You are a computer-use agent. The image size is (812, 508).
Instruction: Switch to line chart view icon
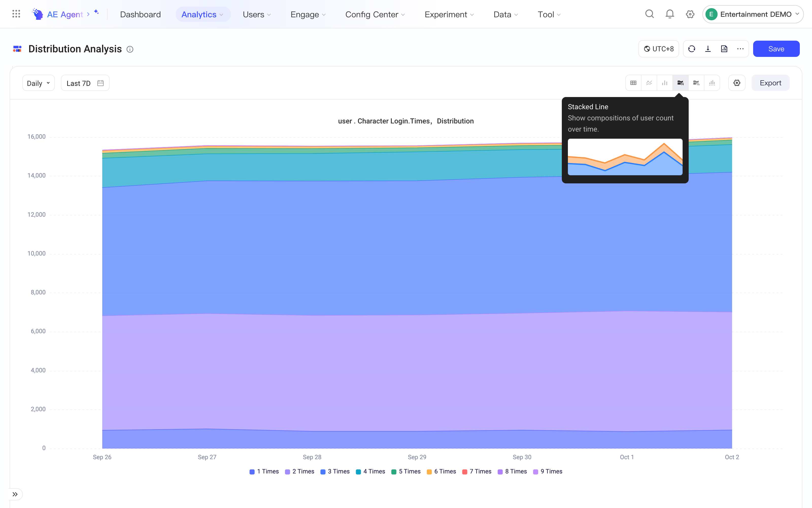[649, 83]
